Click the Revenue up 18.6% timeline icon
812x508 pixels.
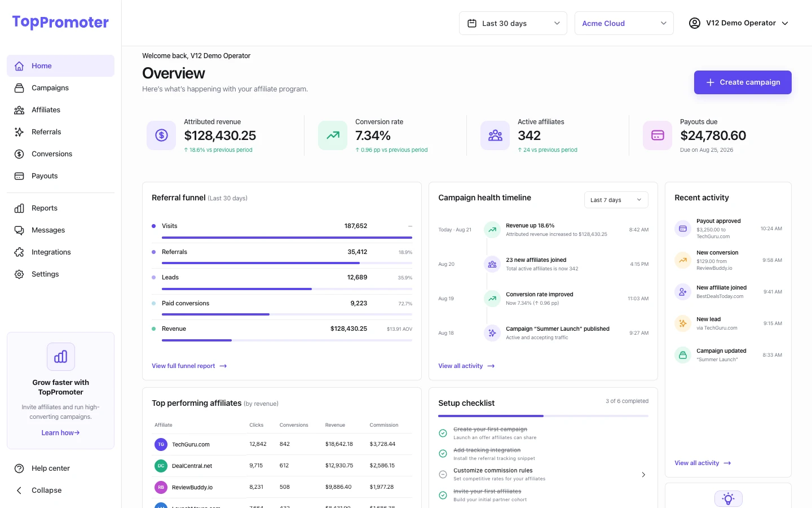coord(492,230)
